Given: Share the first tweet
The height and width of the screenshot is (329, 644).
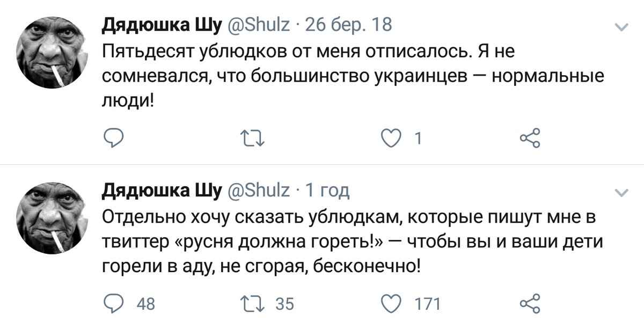Looking at the screenshot, I should click(x=530, y=139).
